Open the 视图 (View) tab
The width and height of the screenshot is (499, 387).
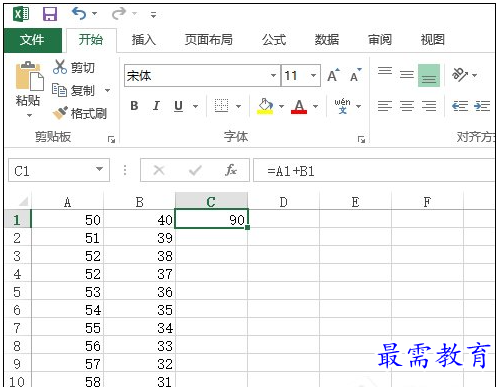coord(433,40)
